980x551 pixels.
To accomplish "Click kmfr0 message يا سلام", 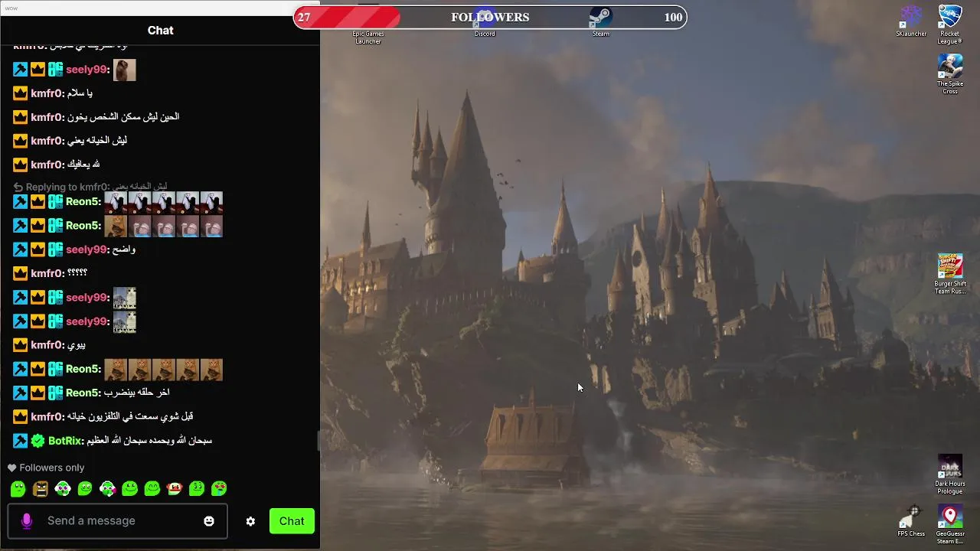I will 79,93.
